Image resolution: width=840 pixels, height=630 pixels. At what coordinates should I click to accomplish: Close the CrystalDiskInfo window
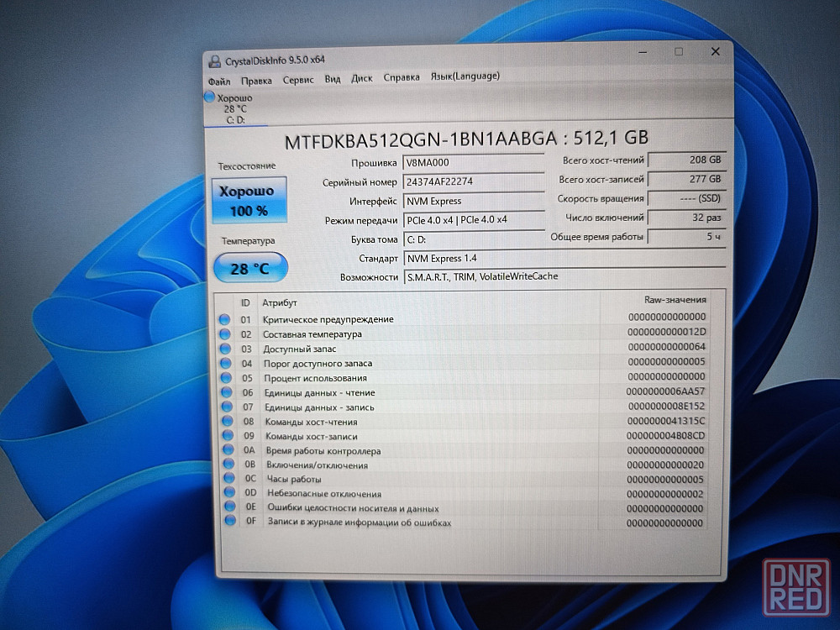pyautogui.click(x=715, y=51)
